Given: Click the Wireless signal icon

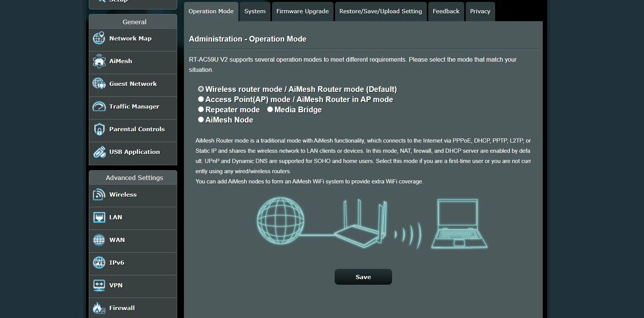Looking at the screenshot, I should pos(99,194).
